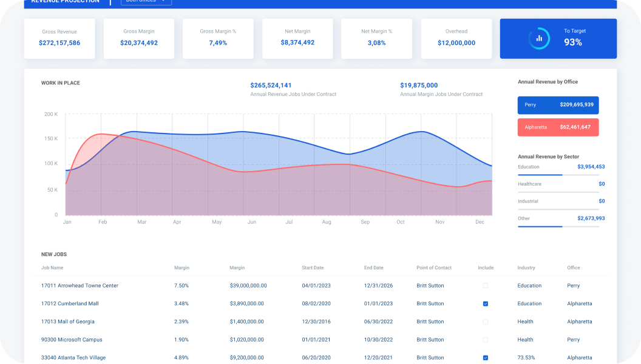Click the Annual Revenue by Sector heading

[548, 157]
